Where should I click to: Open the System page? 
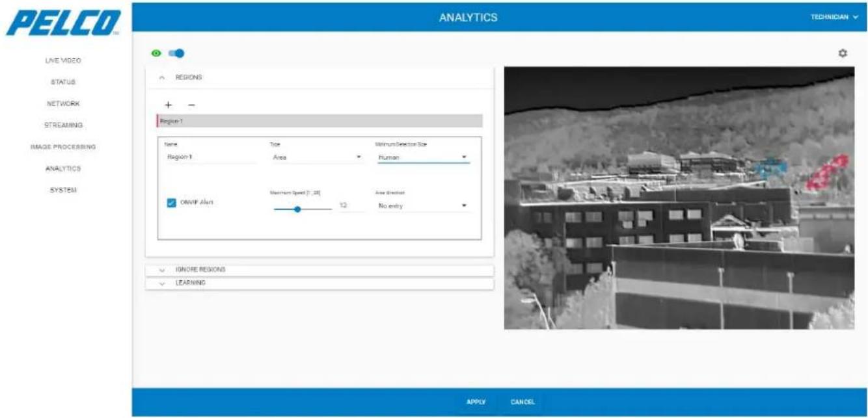(63, 190)
